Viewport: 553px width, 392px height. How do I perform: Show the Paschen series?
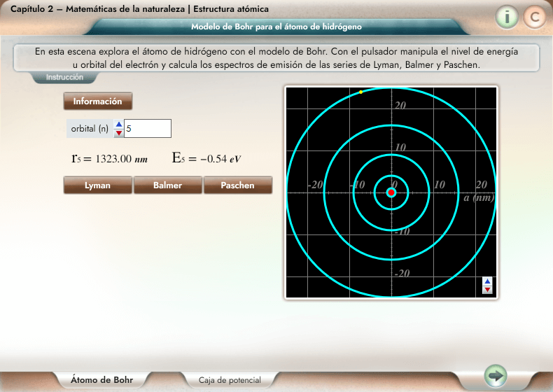(238, 185)
